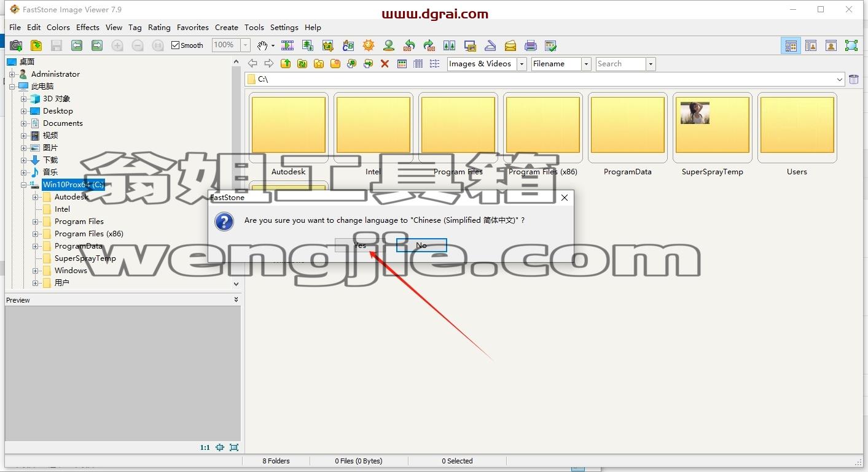This screenshot has width=868, height=472.
Task: Click the email envelope icon in toolbar
Action: tap(510, 45)
